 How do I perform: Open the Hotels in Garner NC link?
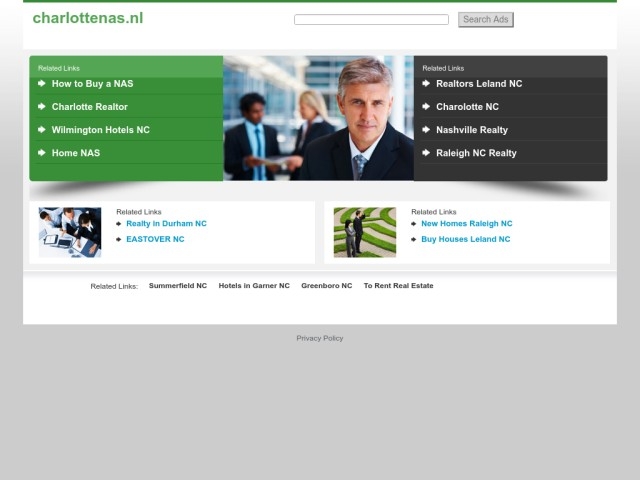pos(254,286)
